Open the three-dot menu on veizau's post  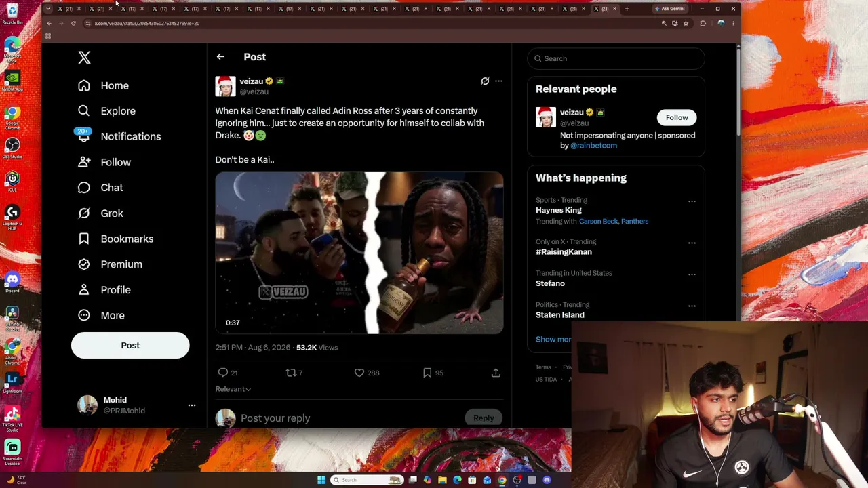(x=498, y=81)
